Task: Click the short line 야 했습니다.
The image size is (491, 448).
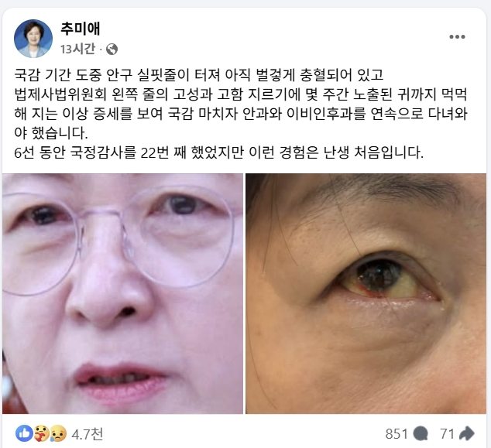Action: coord(51,133)
